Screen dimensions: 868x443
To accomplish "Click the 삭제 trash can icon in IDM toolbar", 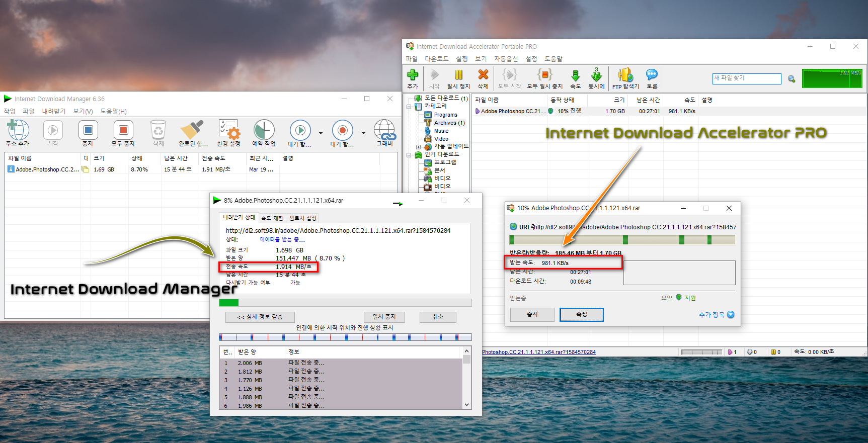I will click(x=158, y=130).
